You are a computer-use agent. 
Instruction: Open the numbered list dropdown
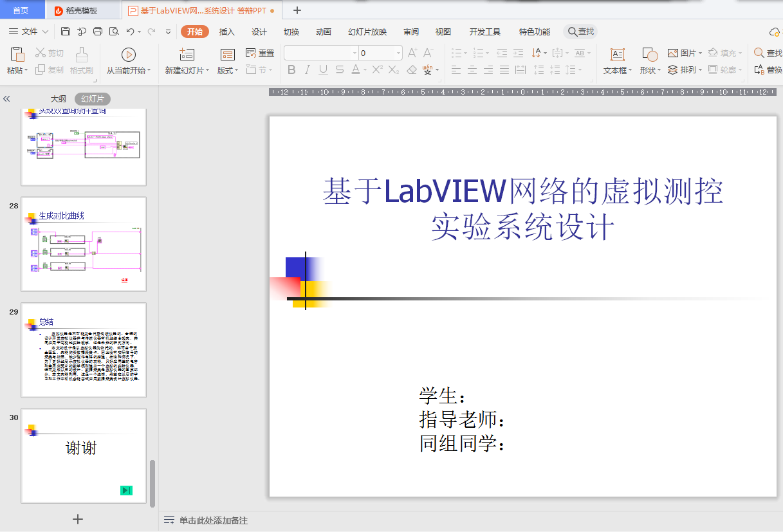(x=488, y=53)
